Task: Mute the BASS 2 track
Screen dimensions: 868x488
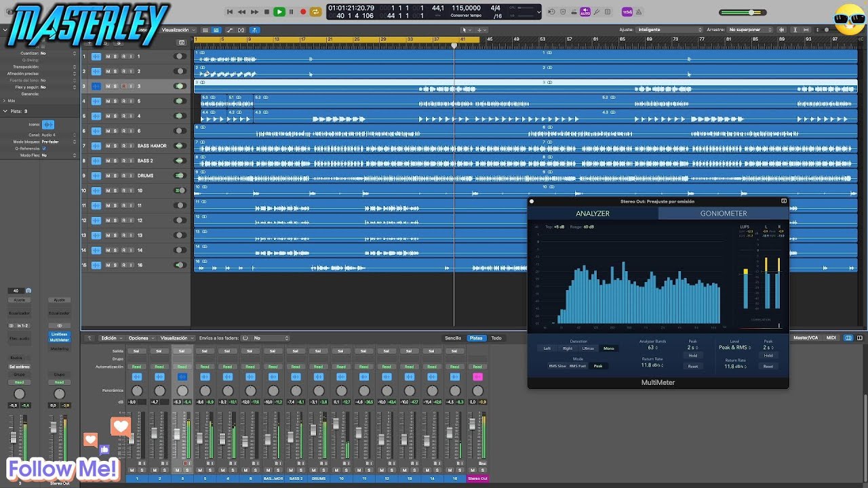Action: [107, 161]
